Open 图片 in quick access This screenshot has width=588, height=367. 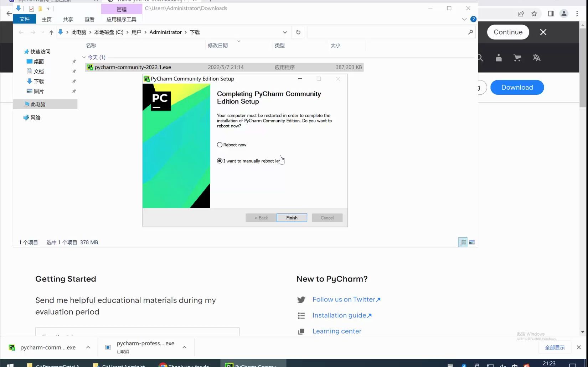pyautogui.click(x=38, y=91)
